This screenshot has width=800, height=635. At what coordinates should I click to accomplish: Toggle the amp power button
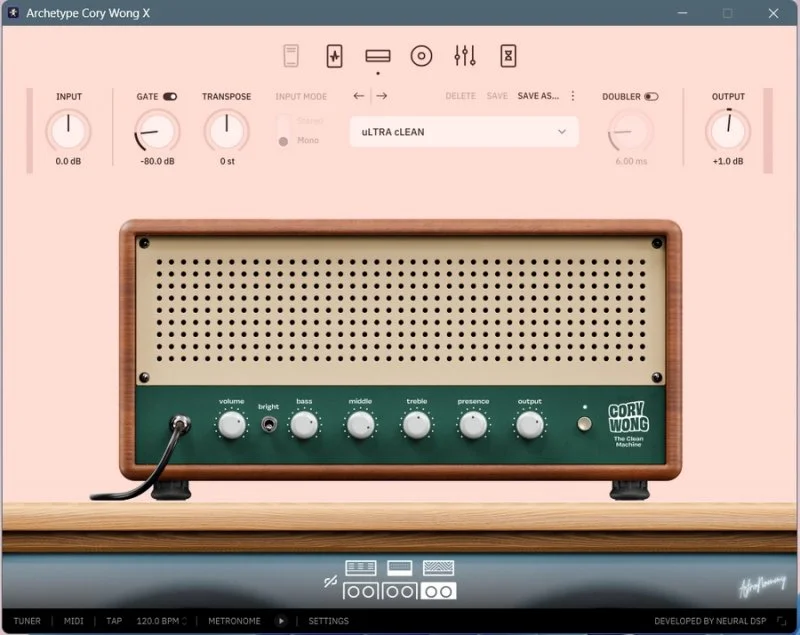585,424
